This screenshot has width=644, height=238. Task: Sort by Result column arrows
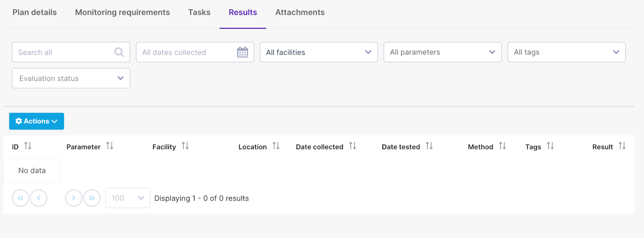(x=622, y=146)
